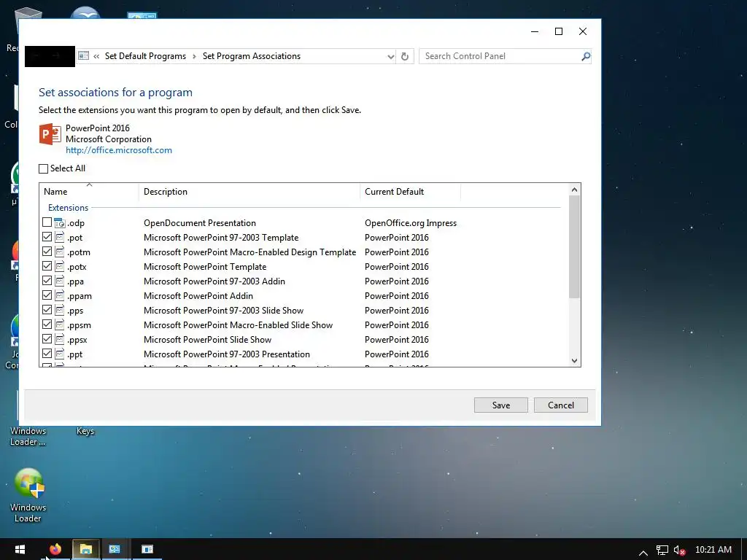Click the search magnifier icon

point(586,56)
